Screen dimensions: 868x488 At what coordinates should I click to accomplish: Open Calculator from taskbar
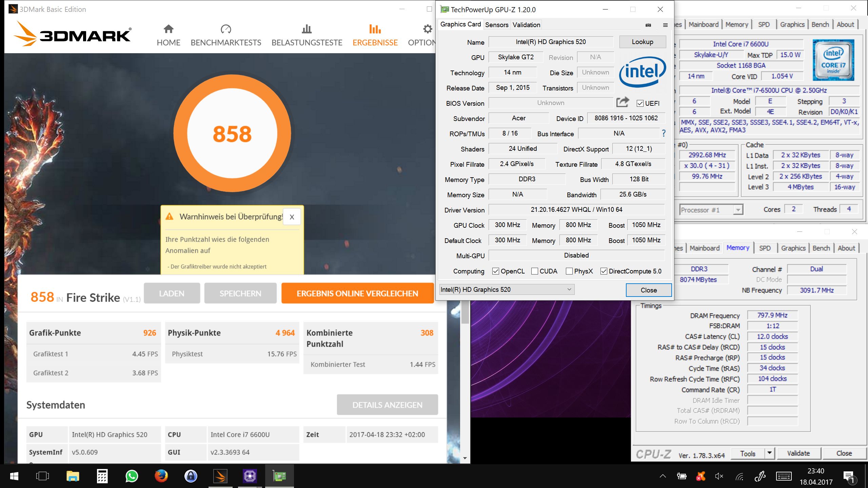tap(102, 476)
